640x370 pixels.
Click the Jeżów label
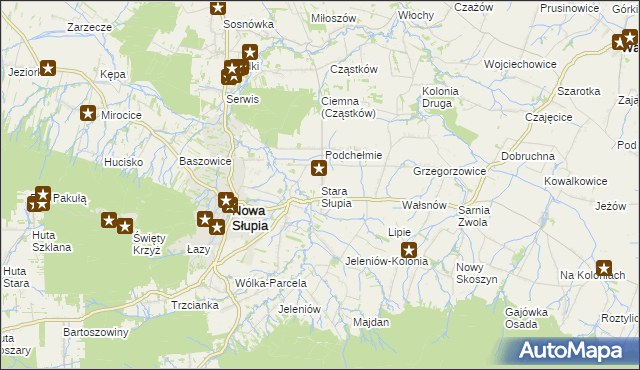(x=611, y=206)
